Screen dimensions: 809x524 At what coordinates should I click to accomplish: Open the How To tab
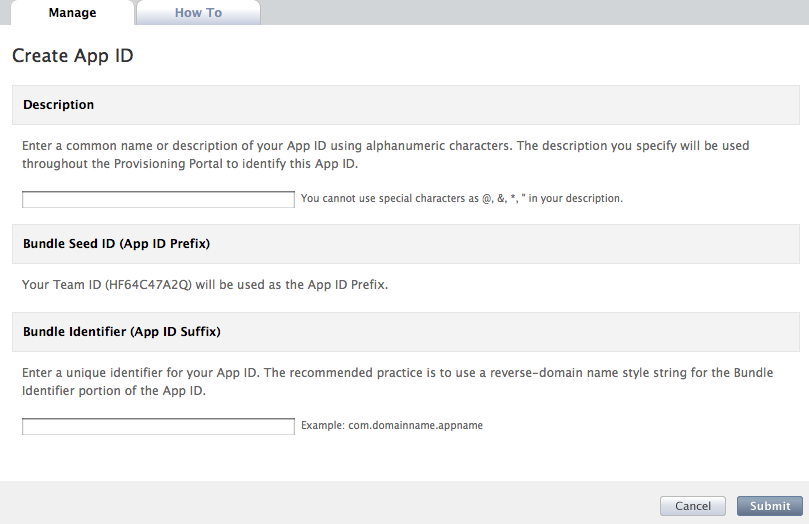[198, 13]
